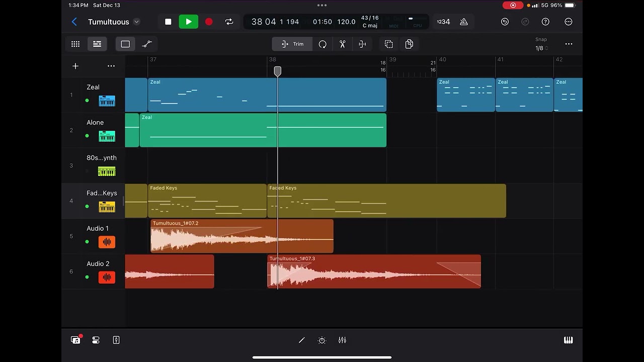The image size is (644, 362).
Task: Tap the screen recording status indicator
Action: tap(513, 5)
